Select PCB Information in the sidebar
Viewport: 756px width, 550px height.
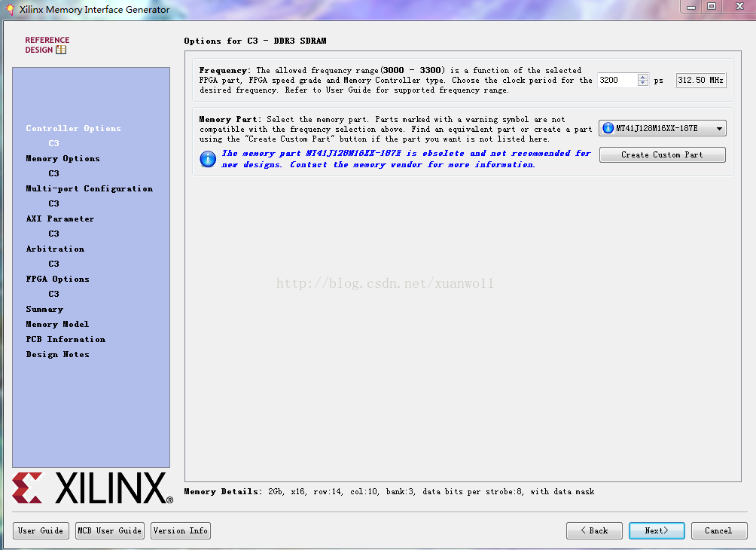tap(66, 339)
